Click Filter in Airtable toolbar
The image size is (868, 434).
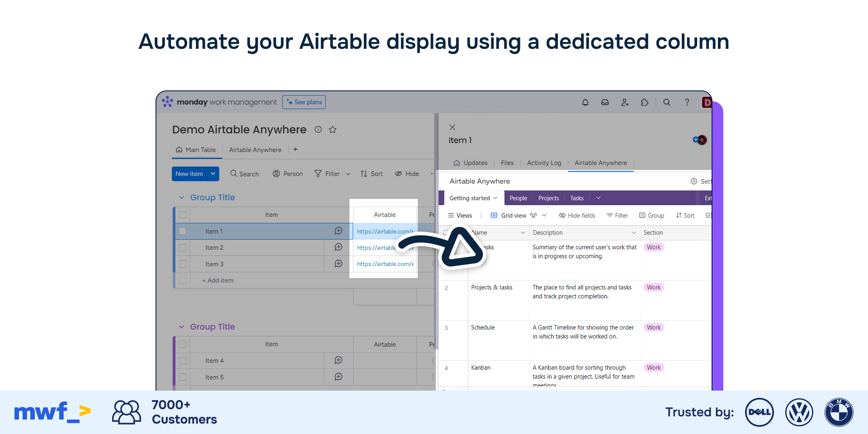[x=617, y=215]
